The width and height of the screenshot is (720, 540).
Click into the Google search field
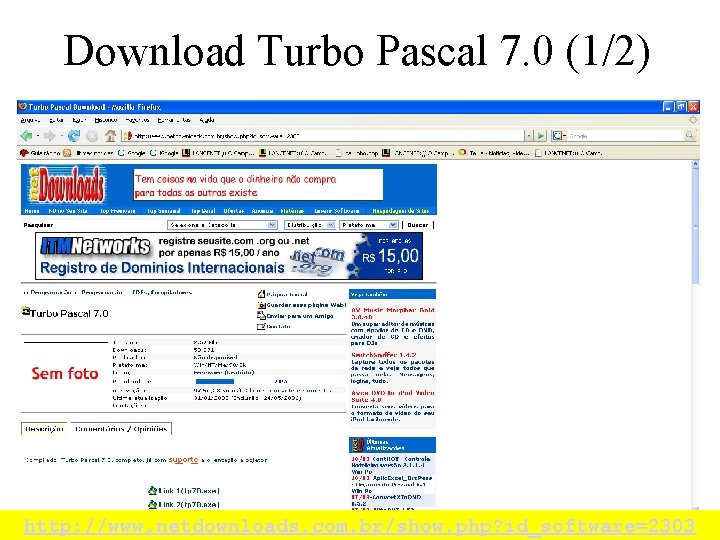626,136
